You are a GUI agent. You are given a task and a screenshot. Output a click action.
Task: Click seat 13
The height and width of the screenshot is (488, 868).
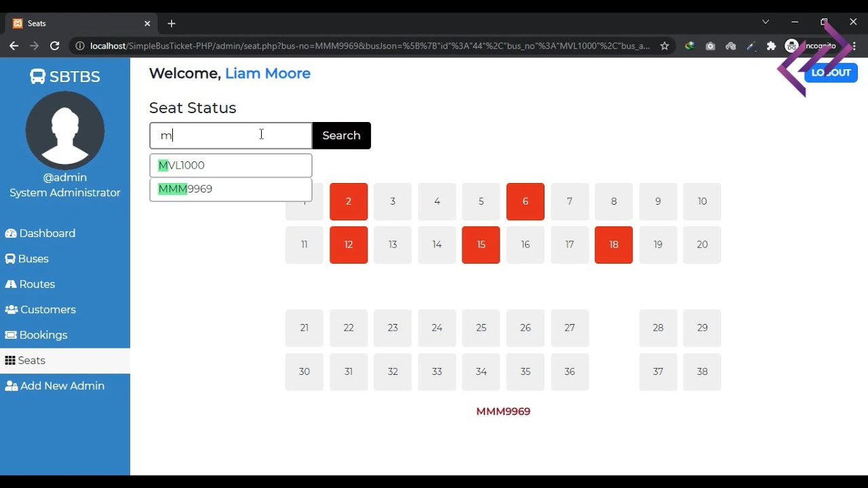point(393,245)
